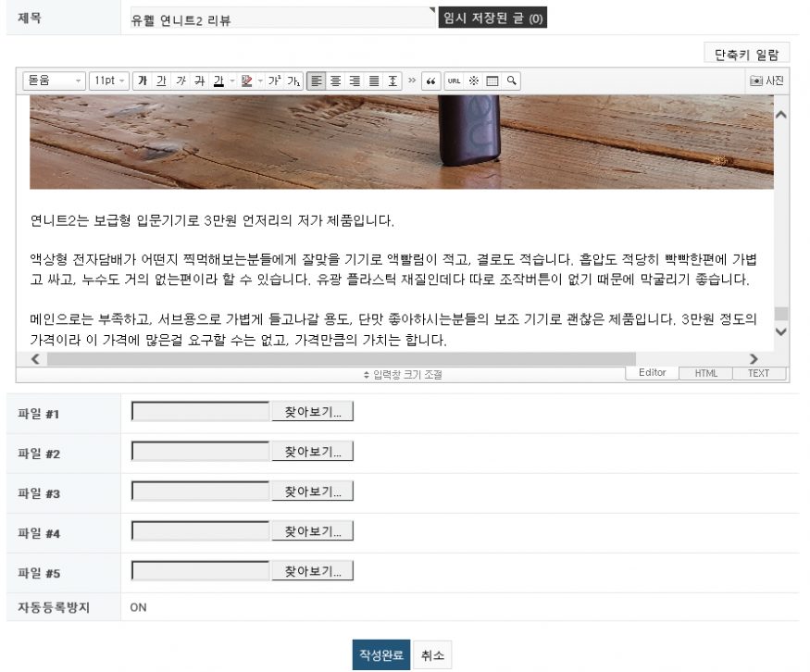Open 임시 저장된 글 saved drafts
Image resolution: width=810 pixels, height=672 pixels.
(x=492, y=19)
